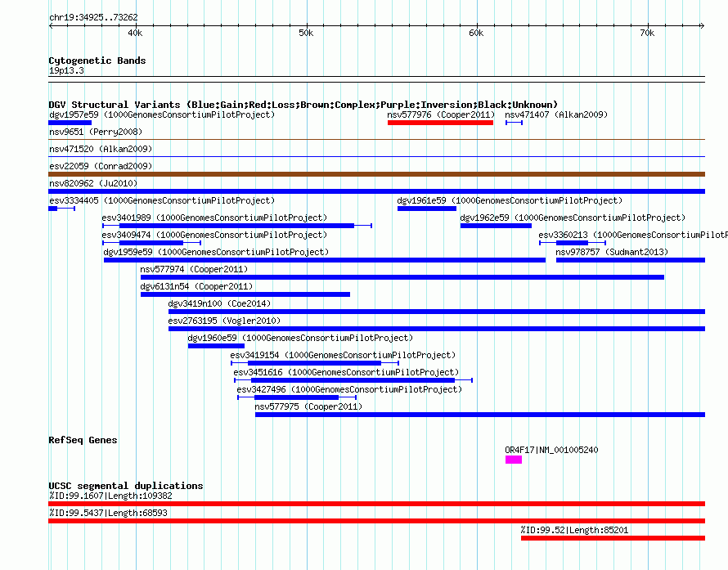
Task: Click the blue dgv1961e59 gain bar
Action: pyautogui.click(x=427, y=209)
